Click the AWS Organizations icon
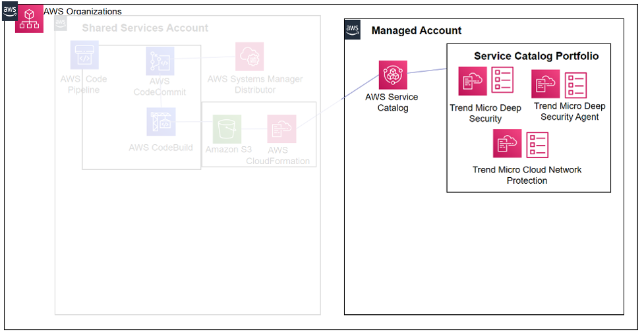The image size is (644, 332). 29,19
